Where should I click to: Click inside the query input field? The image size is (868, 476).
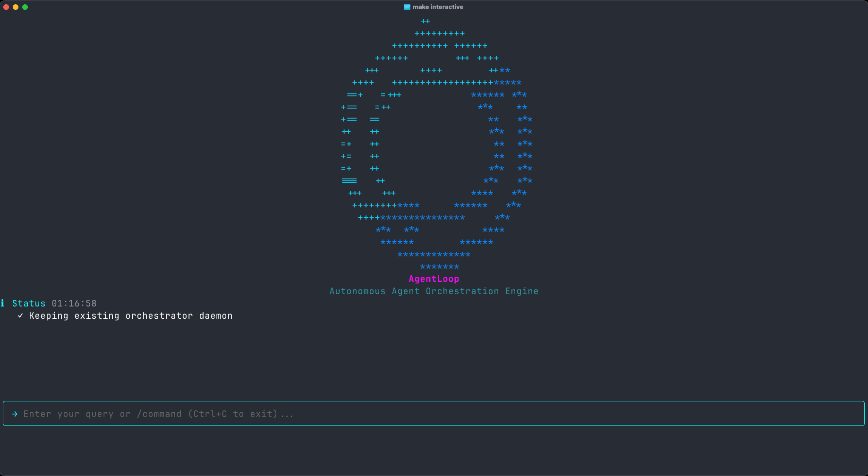point(425,413)
